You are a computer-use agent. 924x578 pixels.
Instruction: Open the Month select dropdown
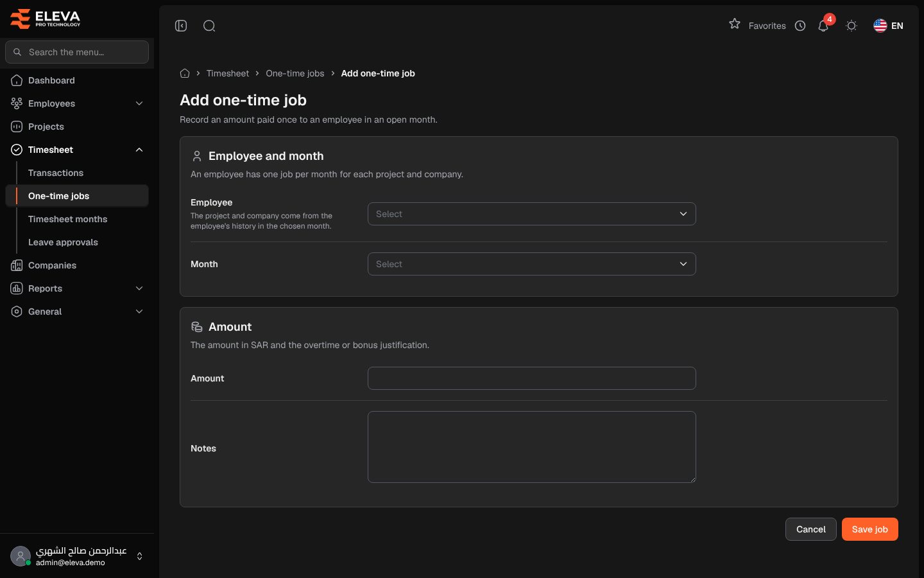(531, 264)
